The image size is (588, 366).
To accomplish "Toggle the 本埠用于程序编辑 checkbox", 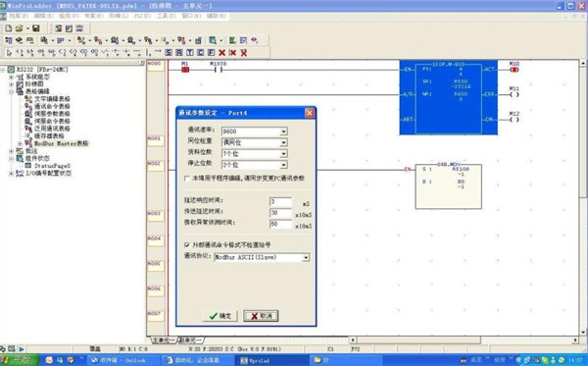I will coord(187,179).
